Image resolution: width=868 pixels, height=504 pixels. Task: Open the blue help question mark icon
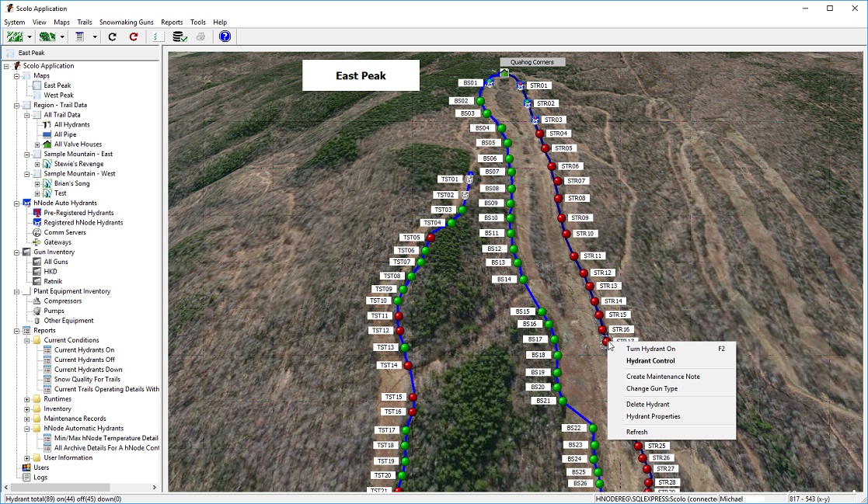(x=225, y=36)
